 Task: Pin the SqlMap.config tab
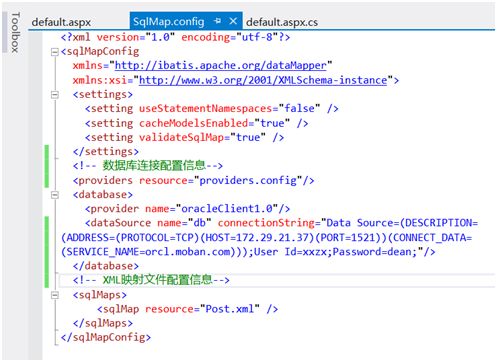coord(218,21)
